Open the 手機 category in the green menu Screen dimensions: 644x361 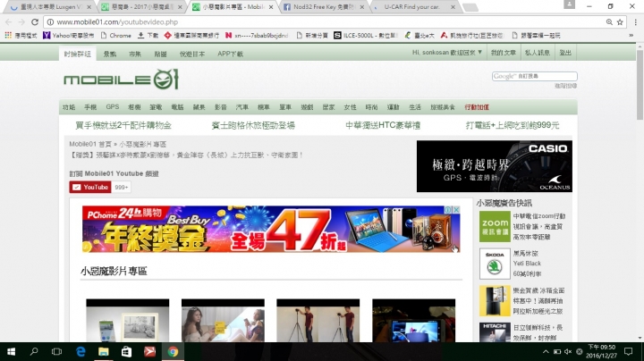90,107
